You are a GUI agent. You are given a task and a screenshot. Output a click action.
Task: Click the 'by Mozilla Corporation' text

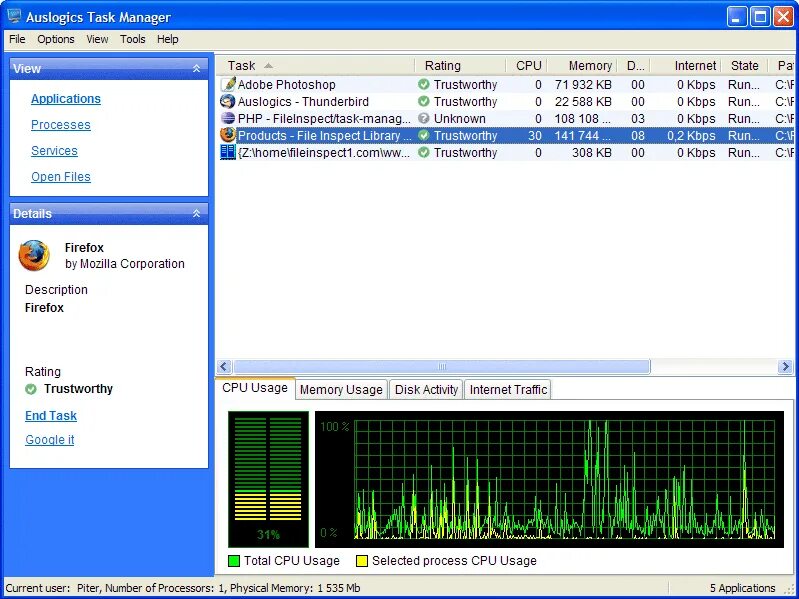tap(125, 264)
